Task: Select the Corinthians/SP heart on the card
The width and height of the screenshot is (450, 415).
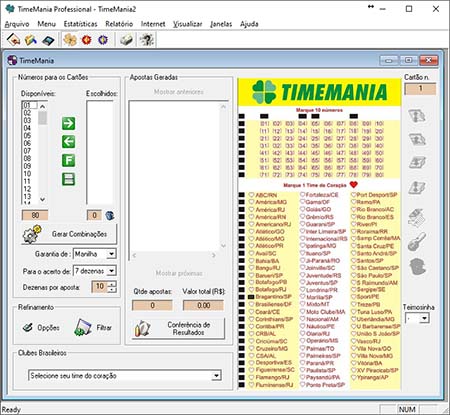Action: (251, 319)
